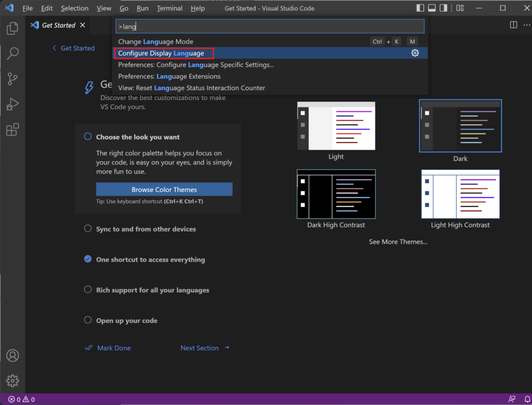532x405 pixels.
Task: Select Light High Contrast theme thumbnail
Action: (460, 194)
